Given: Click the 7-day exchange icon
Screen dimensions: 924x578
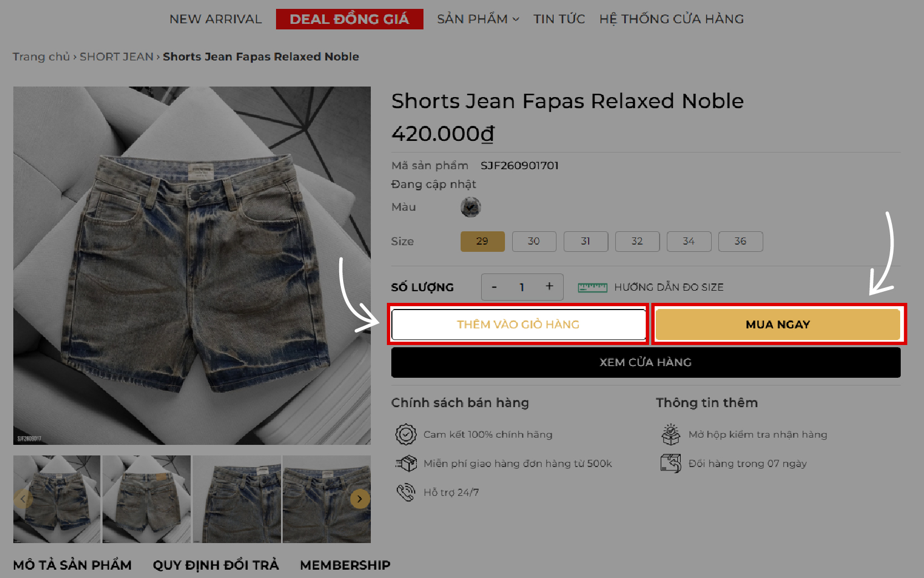Looking at the screenshot, I should point(671,463).
